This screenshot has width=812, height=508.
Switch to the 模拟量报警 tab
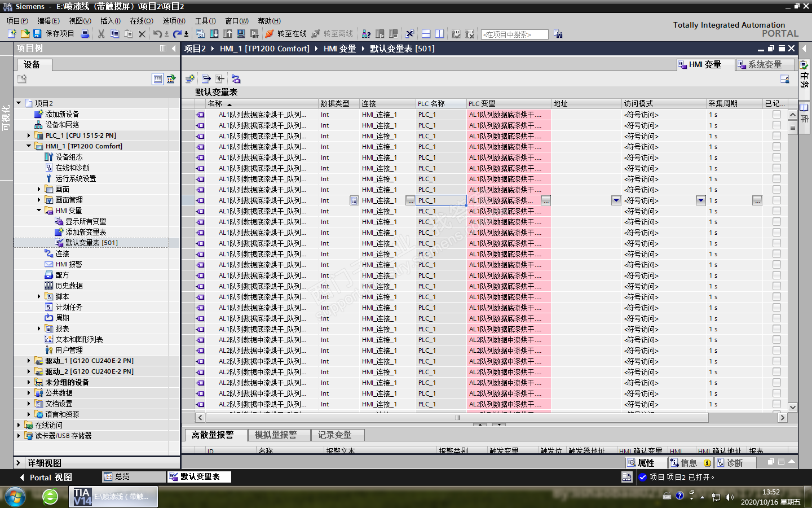[x=280, y=435]
